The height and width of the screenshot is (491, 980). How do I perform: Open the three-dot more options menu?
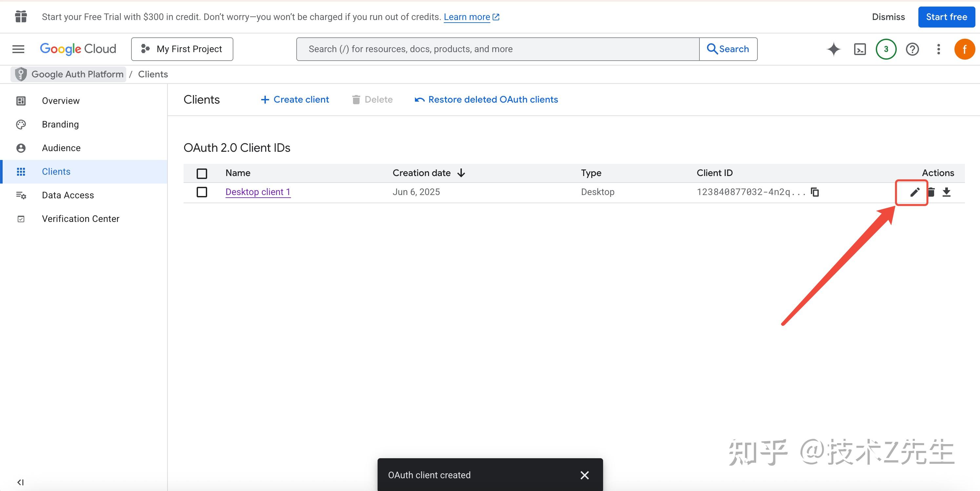[x=938, y=49]
